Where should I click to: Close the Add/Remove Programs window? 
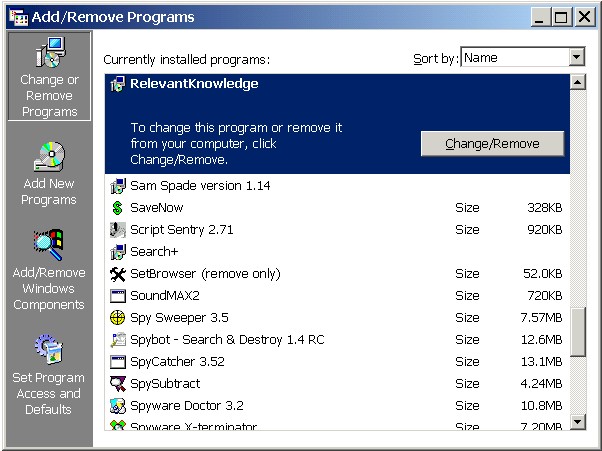pyautogui.click(x=584, y=17)
